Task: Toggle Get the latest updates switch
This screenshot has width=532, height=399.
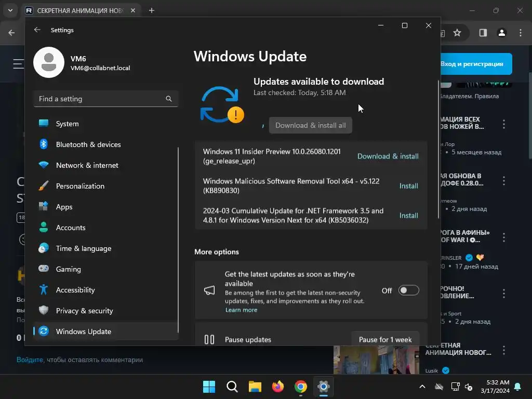Action: 408,290
